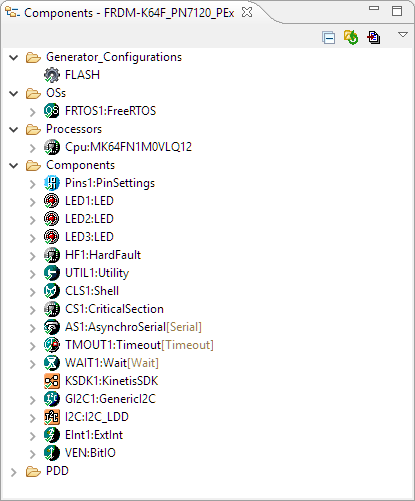Click the WAIT1 Wait hourglass icon
This screenshot has width=415, height=501.
52,363
